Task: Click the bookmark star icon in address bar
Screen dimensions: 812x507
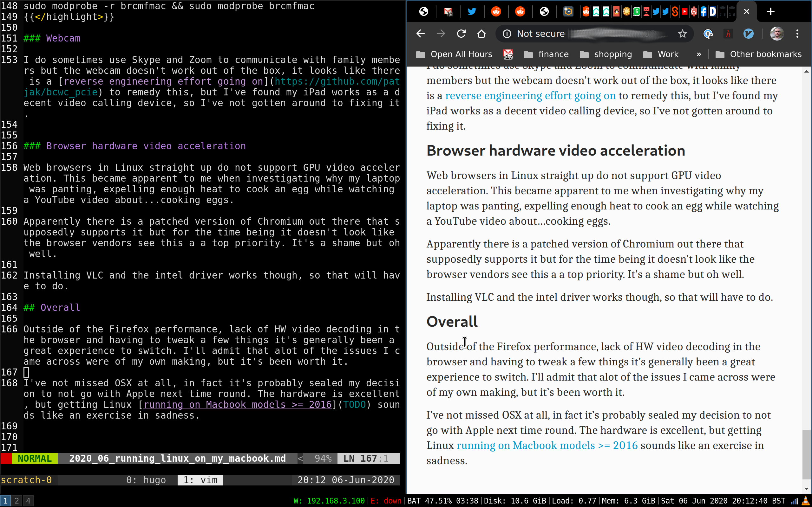Action: [x=682, y=33]
